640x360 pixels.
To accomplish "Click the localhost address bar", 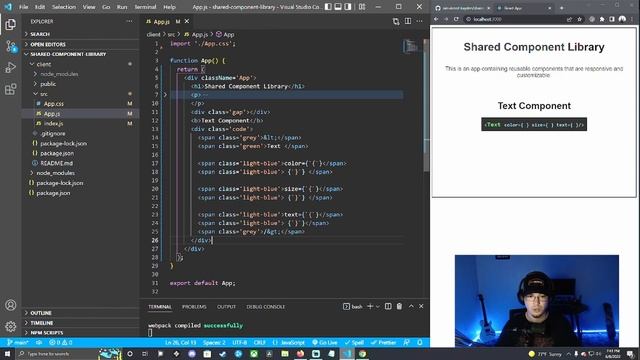I will tap(516, 19).
